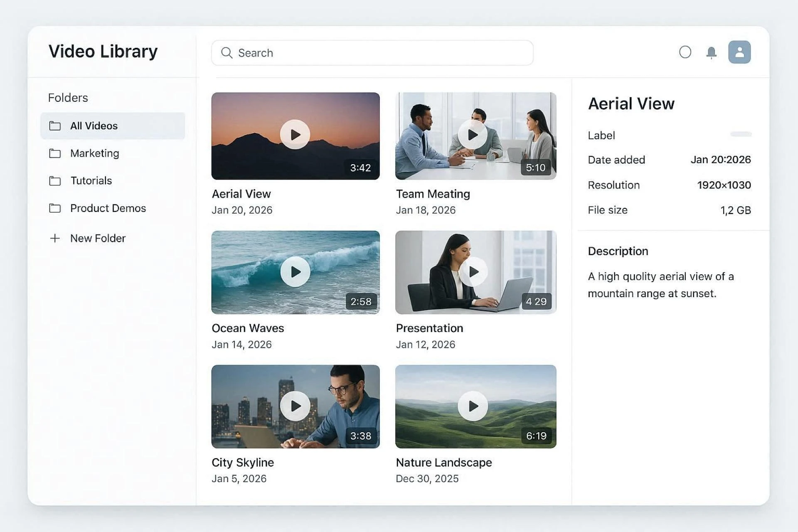Click the plus icon for New Folder
This screenshot has width=798, height=532.
[55, 238]
